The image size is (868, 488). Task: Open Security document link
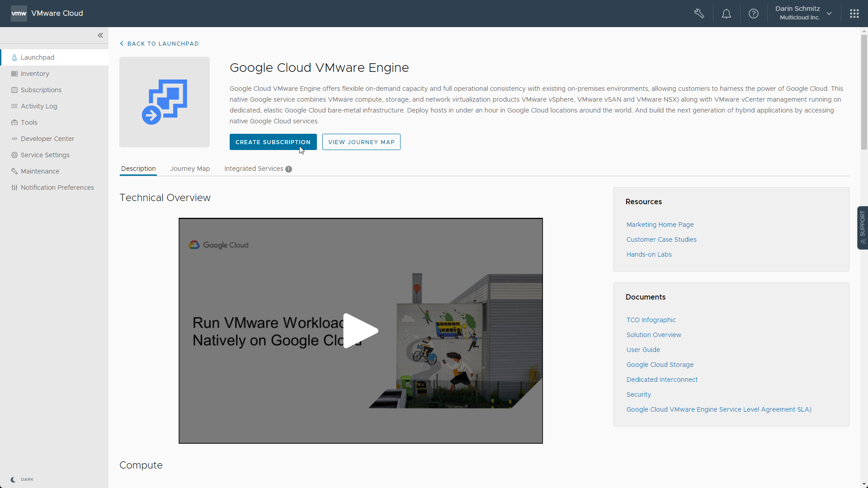[x=638, y=394]
